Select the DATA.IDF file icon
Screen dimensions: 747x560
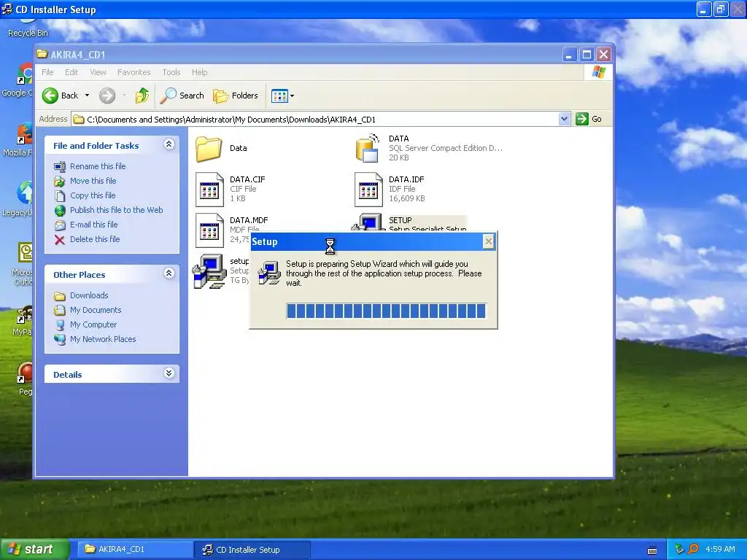click(368, 190)
